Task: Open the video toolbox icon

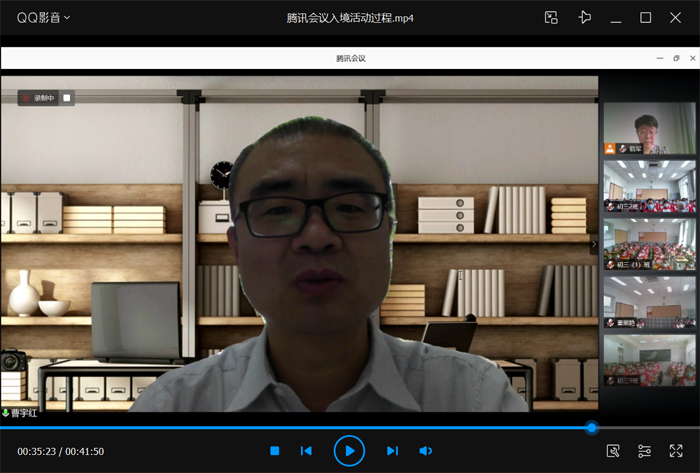Action: click(x=613, y=451)
